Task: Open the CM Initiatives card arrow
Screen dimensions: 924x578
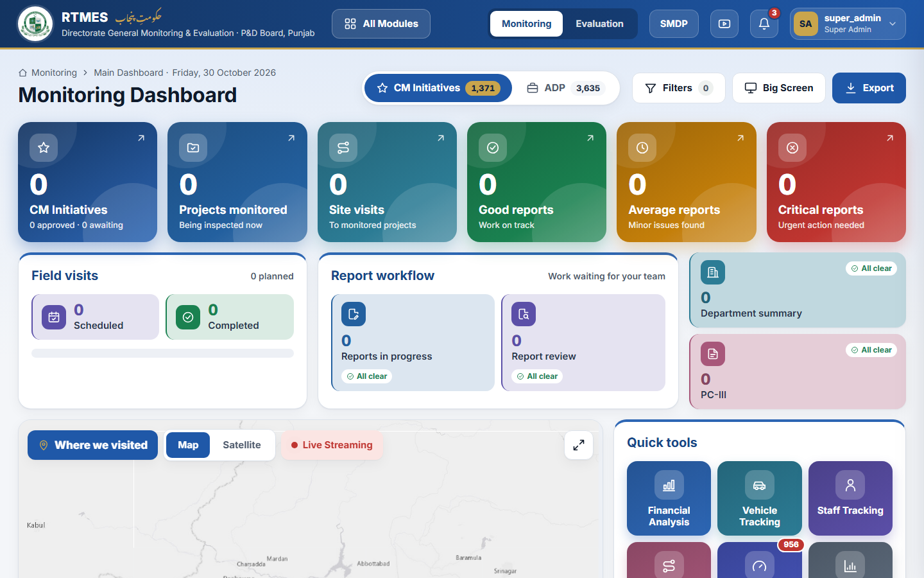Action: click(x=141, y=138)
